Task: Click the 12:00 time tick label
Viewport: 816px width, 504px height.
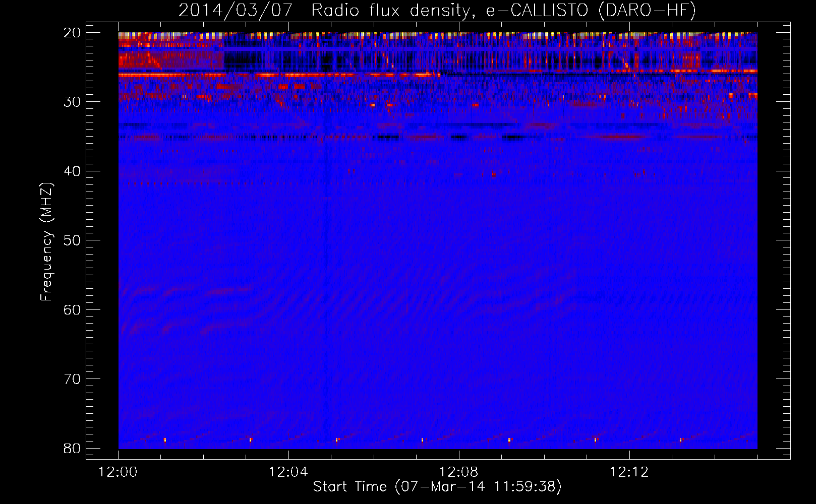Action: coord(118,472)
